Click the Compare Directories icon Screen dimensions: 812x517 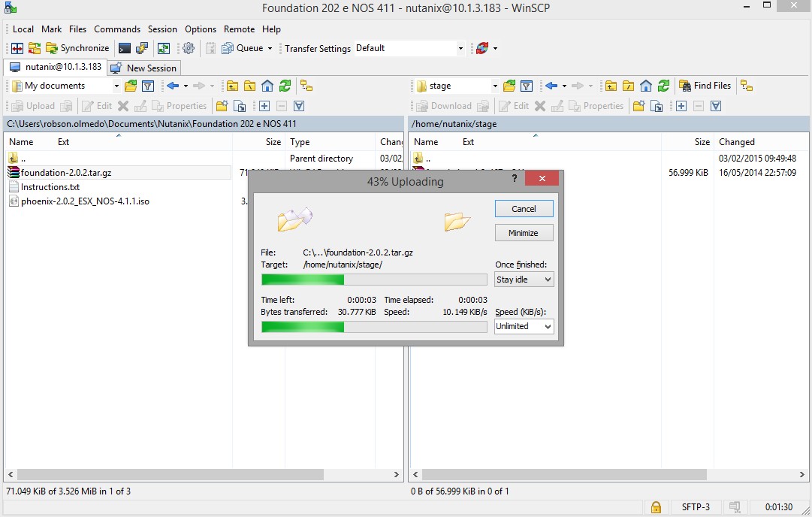coord(17,48)
